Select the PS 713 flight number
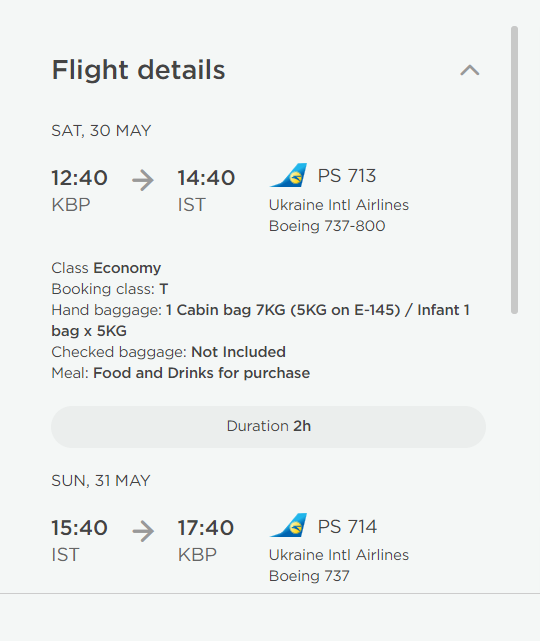 (347, 176)
